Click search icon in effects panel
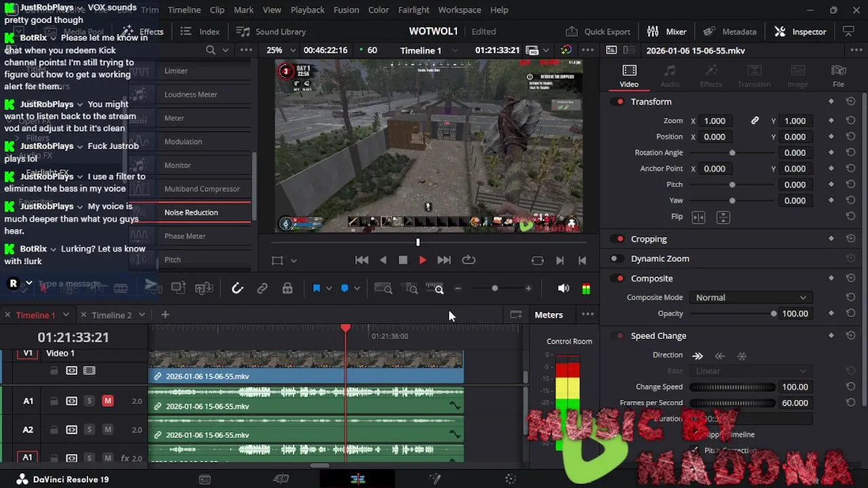Screen dimensions: 868x488 pos(211,50)
